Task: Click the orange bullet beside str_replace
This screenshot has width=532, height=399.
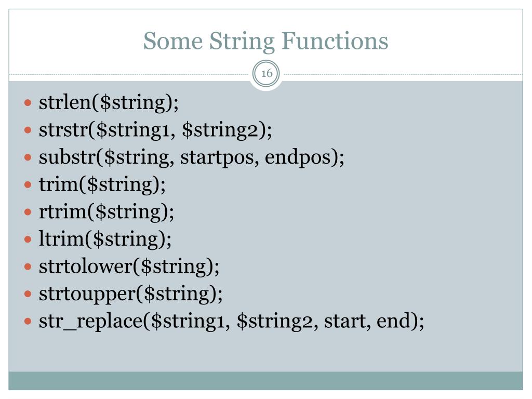Action: pyautogui.click(x=28, y=321)
